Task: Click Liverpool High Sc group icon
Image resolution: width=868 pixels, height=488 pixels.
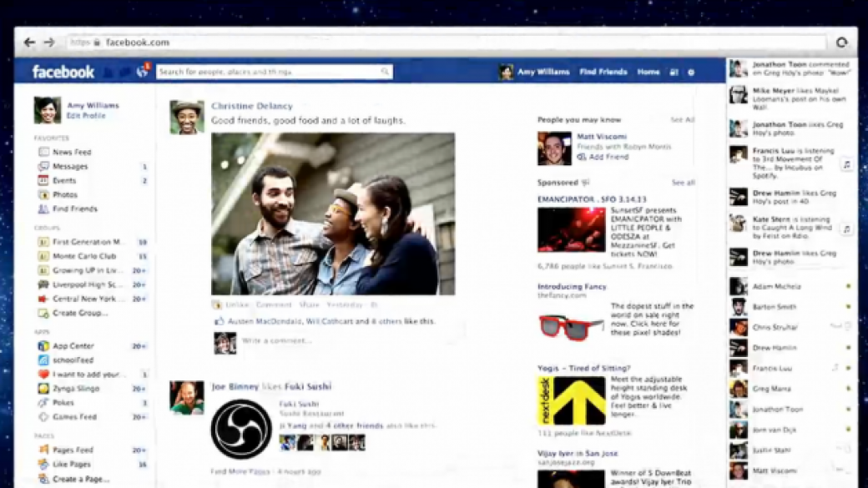Action: 43,284
